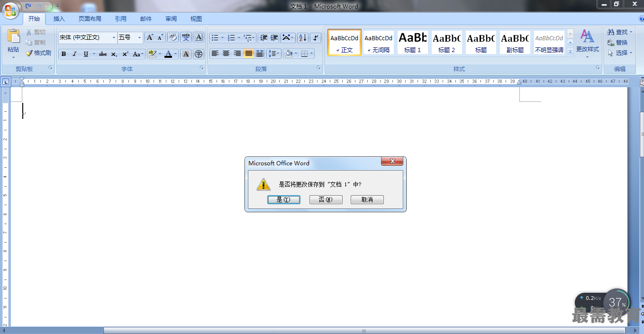Switch to the 页面布局 tab

90,19
